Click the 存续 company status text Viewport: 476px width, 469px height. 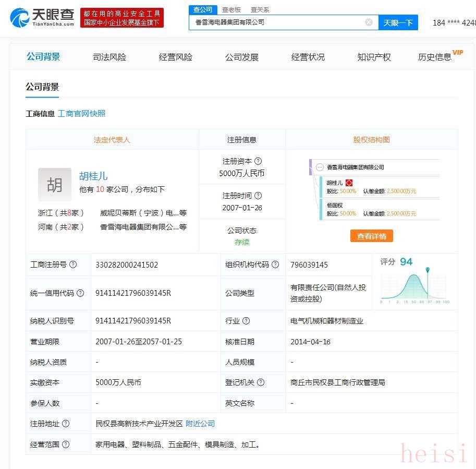click(x=242, y=242)
